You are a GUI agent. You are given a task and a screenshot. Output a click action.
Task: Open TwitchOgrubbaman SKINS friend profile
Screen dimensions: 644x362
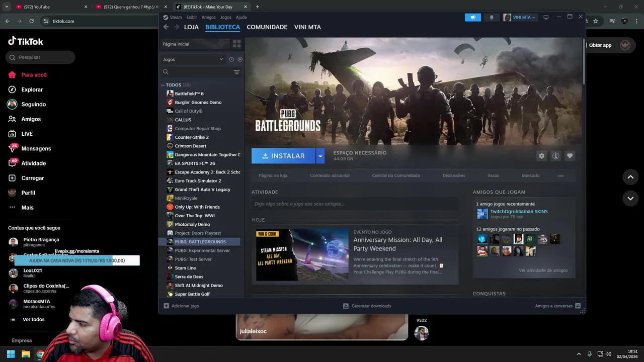pyautogui.click(x=519, y=212)
